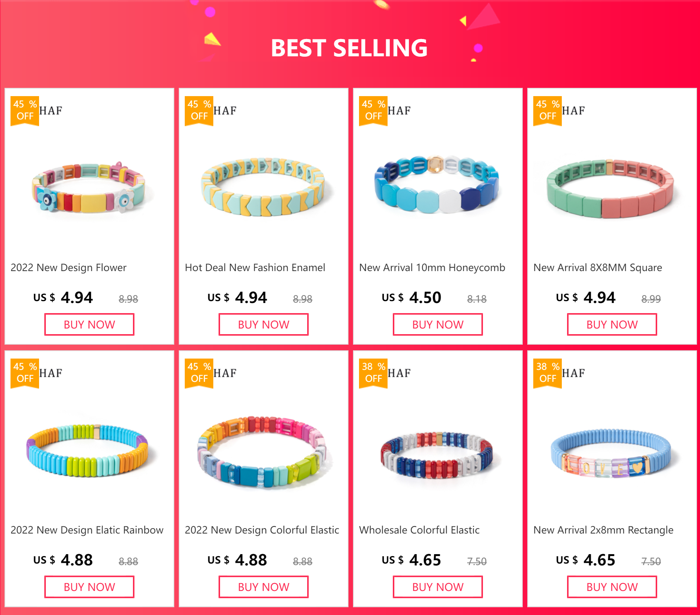Open the blue honeycomb bracelet image

[437, 185]
